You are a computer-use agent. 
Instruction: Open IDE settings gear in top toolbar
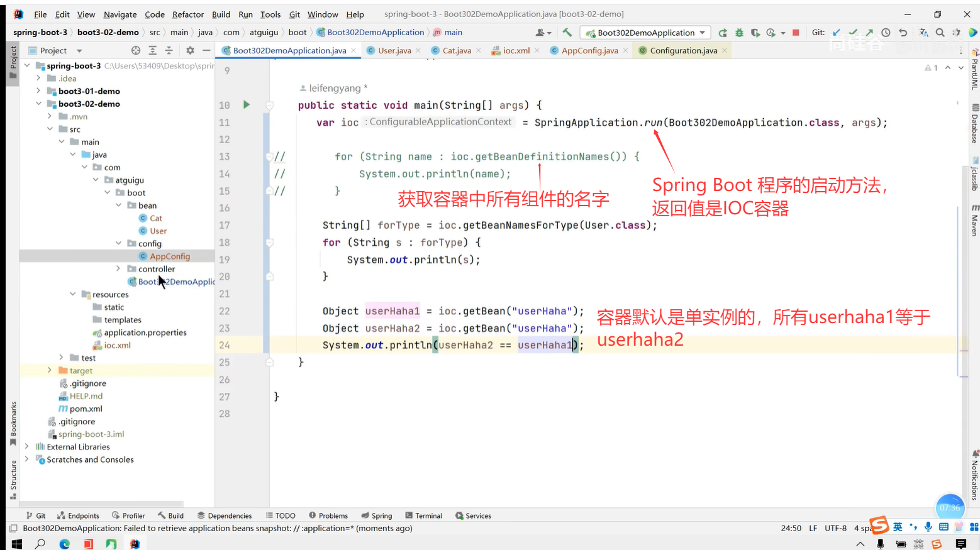[956, 33]
